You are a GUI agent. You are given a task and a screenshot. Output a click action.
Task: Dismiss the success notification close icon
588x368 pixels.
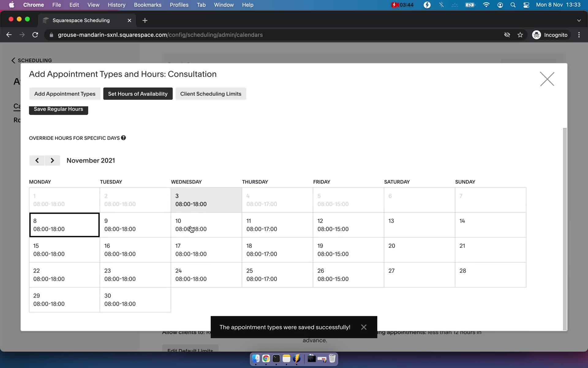[x=364, y=327]
